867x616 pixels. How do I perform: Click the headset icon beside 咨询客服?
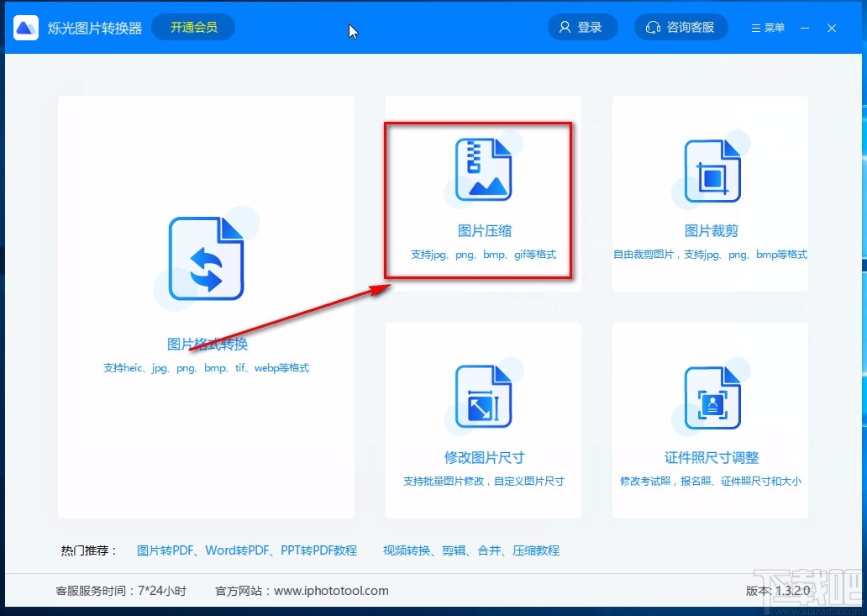click(654, 26)
